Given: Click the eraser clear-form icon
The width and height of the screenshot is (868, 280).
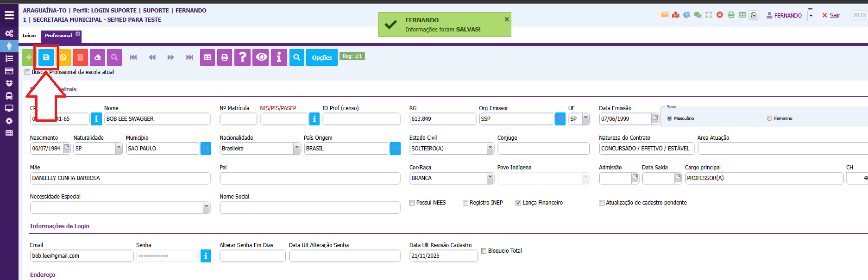Looking at the screenshot, I should [97, 57].
